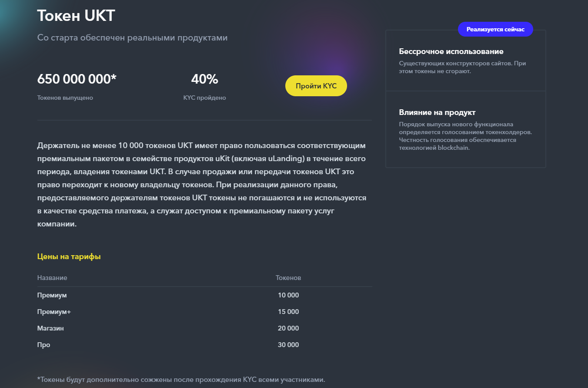Open the Бессрочное использование card heading
The height and width of the screenshot is (388, 588).
[451, 51]
